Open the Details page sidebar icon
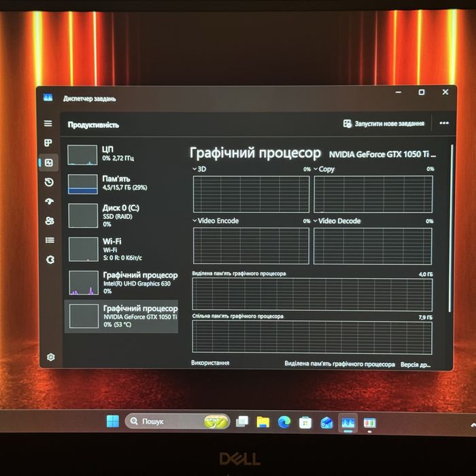The image size is (476, 476). pos(50,240)
